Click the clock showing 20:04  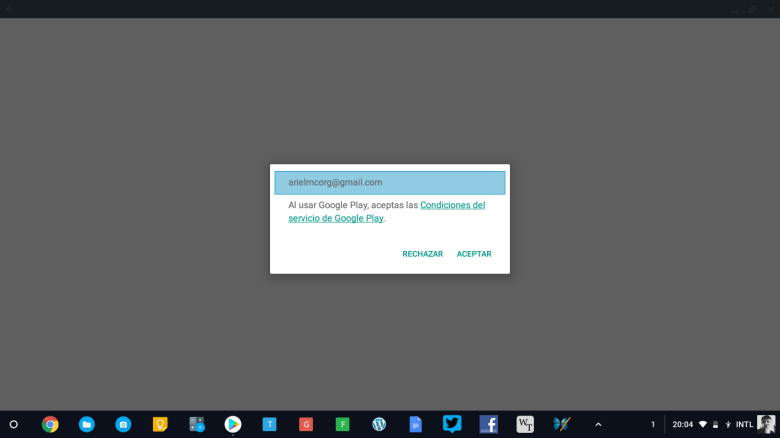(x=682, y=425)
